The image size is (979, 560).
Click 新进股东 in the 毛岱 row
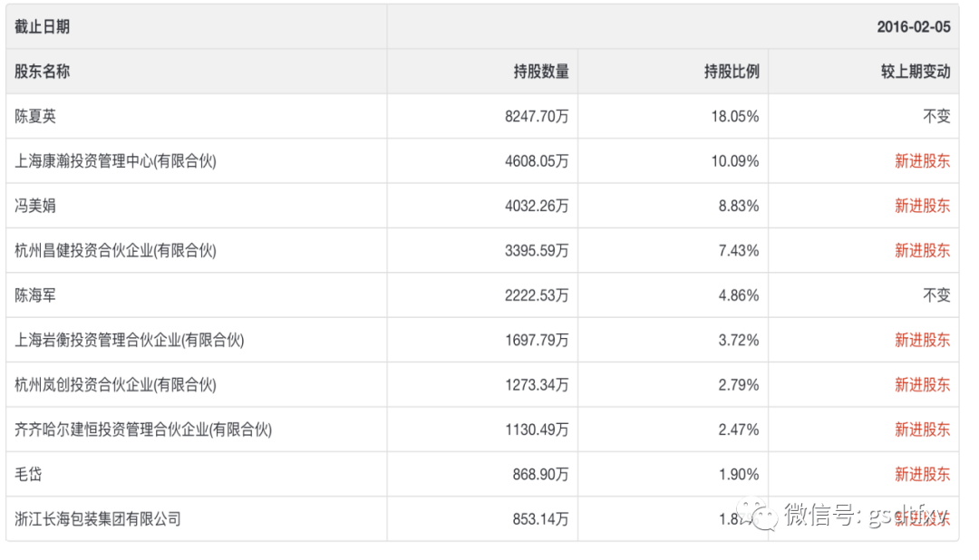pyautogui.click(x=922, y=474)
